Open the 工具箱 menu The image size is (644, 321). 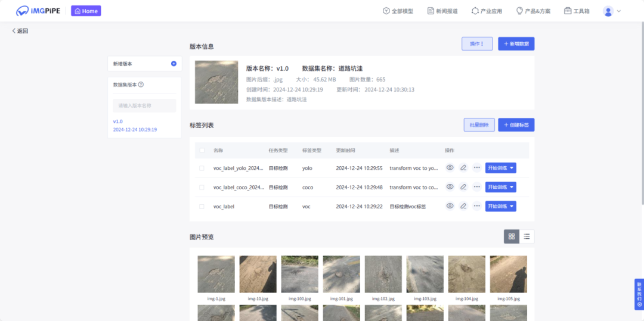coord(577,11)
